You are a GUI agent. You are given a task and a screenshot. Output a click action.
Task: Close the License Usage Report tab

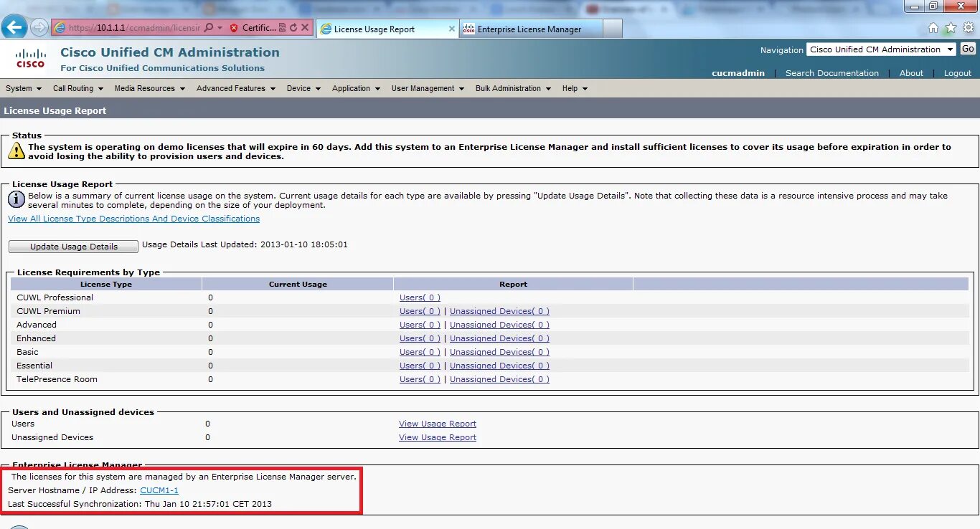pos(452,29)
